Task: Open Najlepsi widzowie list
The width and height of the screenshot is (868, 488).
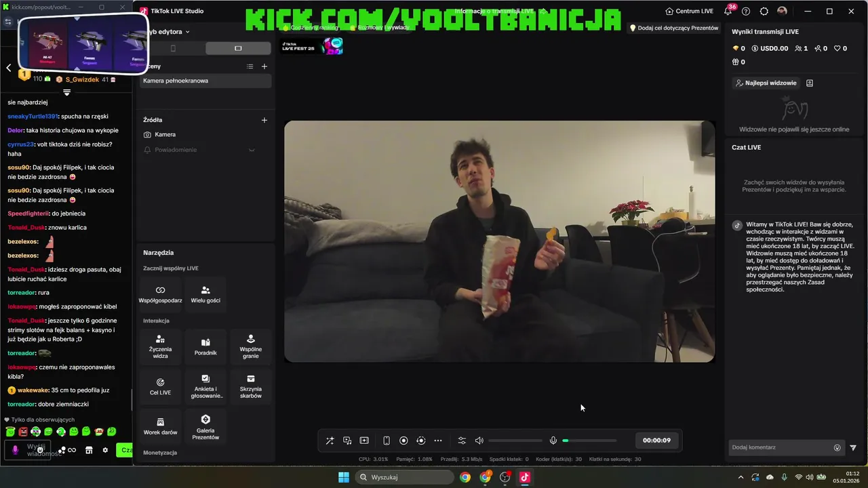Action: (766, 83)
